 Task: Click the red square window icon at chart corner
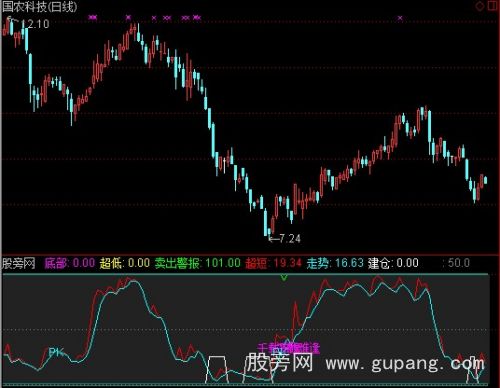click(x=492, y=6)
